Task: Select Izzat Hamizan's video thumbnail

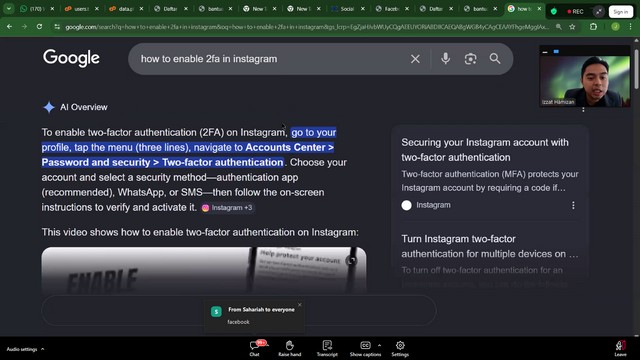Action: coord(585,81)
